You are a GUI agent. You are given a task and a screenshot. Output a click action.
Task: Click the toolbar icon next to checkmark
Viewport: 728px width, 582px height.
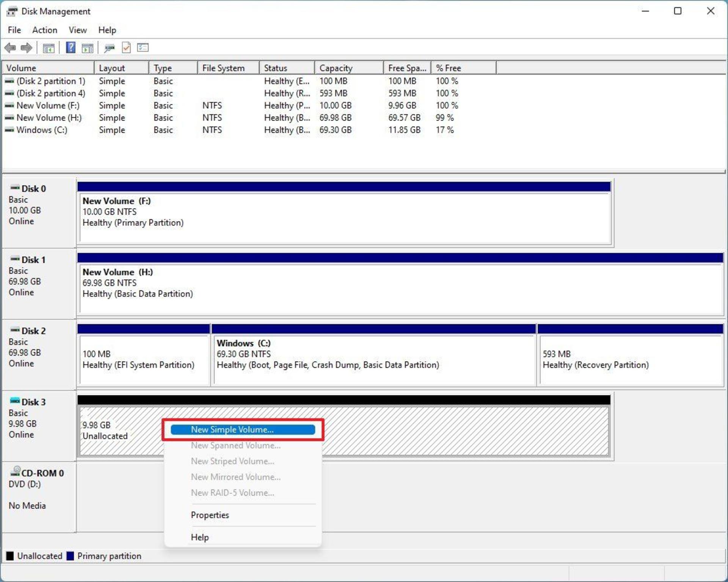click(x=143, y=47)
